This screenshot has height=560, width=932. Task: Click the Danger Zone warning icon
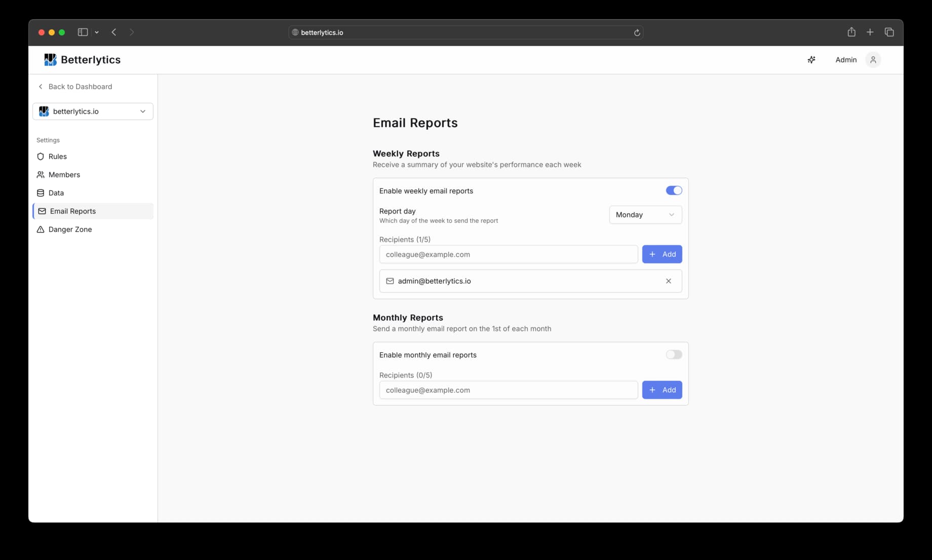click(41, 229)
